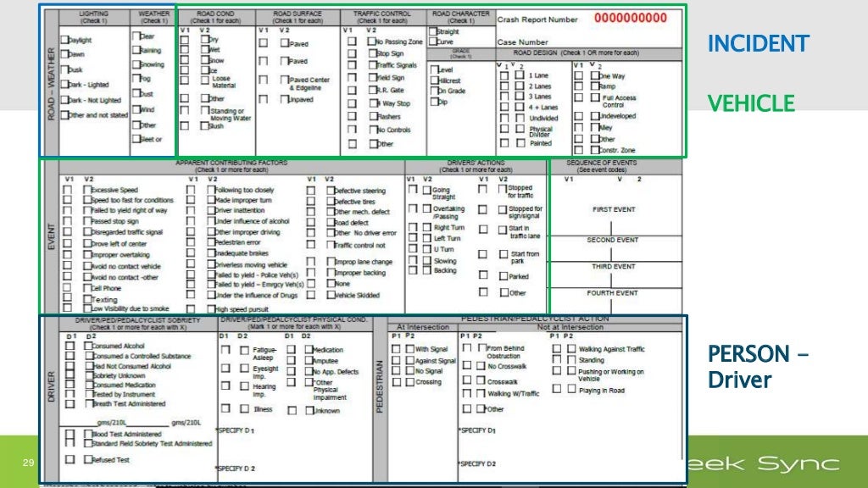Mark V2 box beside Traffic Signals
868x488 pixels.
point(373,64)
